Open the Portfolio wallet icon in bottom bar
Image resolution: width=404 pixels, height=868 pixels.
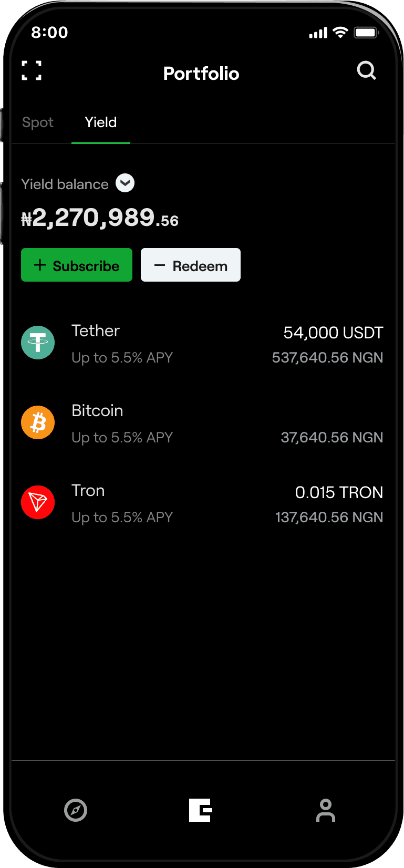pos(201,810)
